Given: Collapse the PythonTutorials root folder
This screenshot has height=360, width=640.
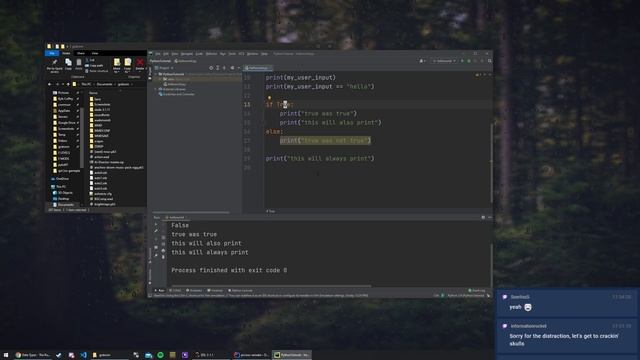Looking at the screenshot, I should click(156, 74).
